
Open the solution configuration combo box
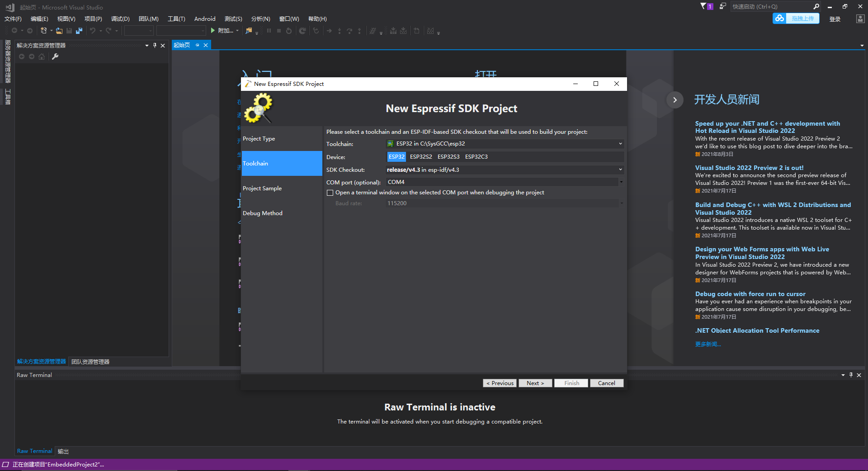139,31
